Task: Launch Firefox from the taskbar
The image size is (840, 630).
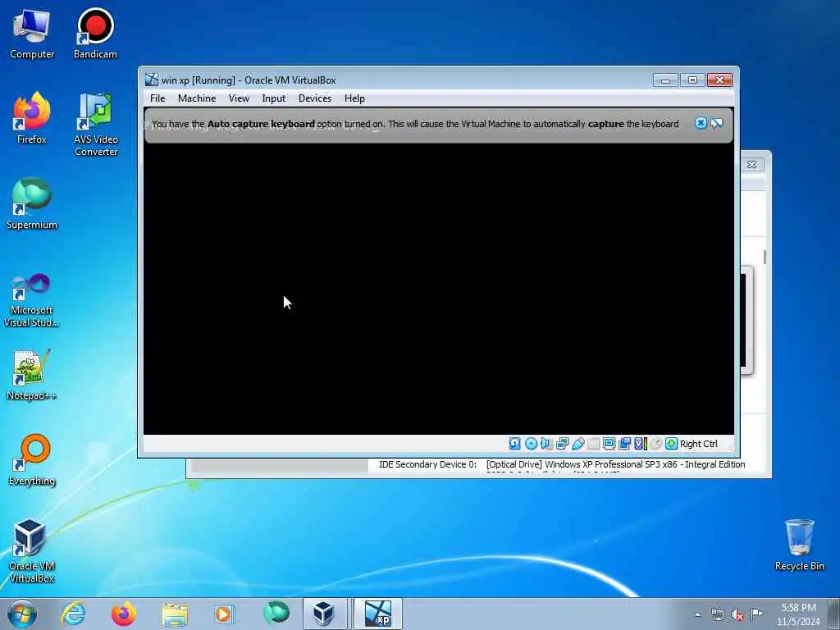Action: point(123,614)
